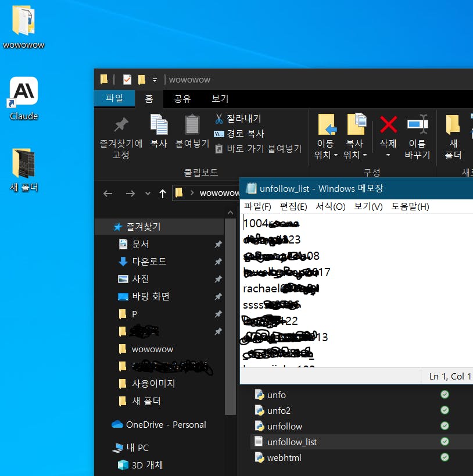
Task: Click the Forward navigation arrow in Explorer
Action: [x=130, y=194]
